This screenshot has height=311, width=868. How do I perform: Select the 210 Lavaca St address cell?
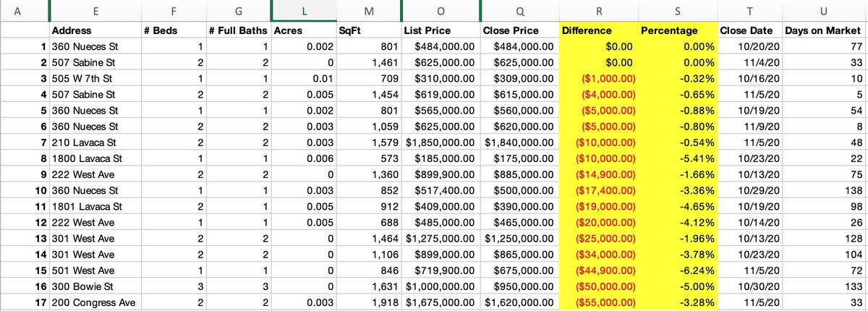point(95,142)
